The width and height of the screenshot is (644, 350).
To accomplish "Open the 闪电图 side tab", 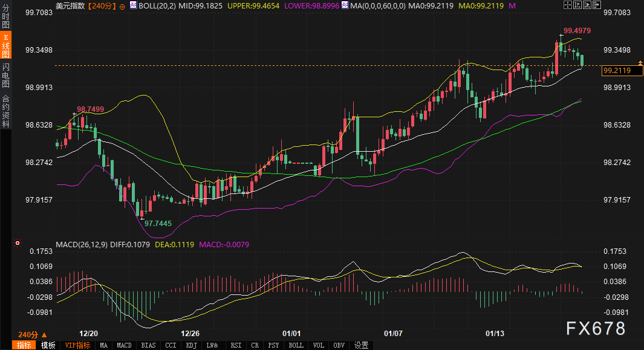I will pyautogui.click(x=5, y=74).
